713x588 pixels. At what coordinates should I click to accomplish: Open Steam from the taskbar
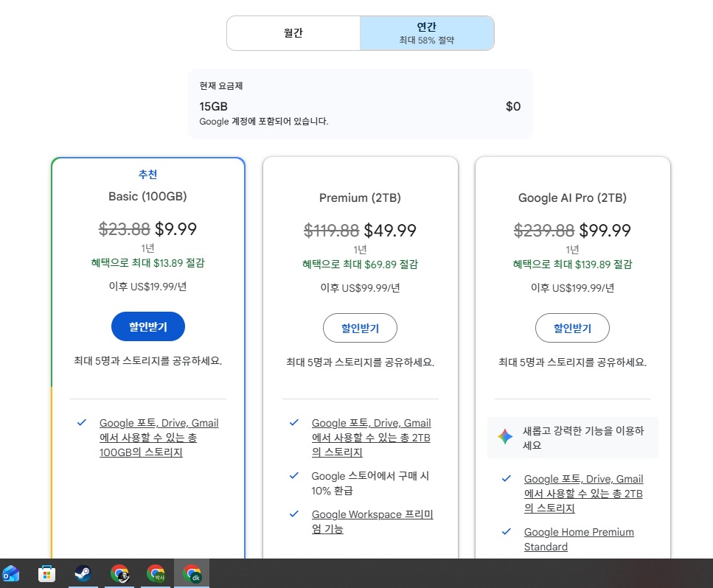tap(83, 573)
